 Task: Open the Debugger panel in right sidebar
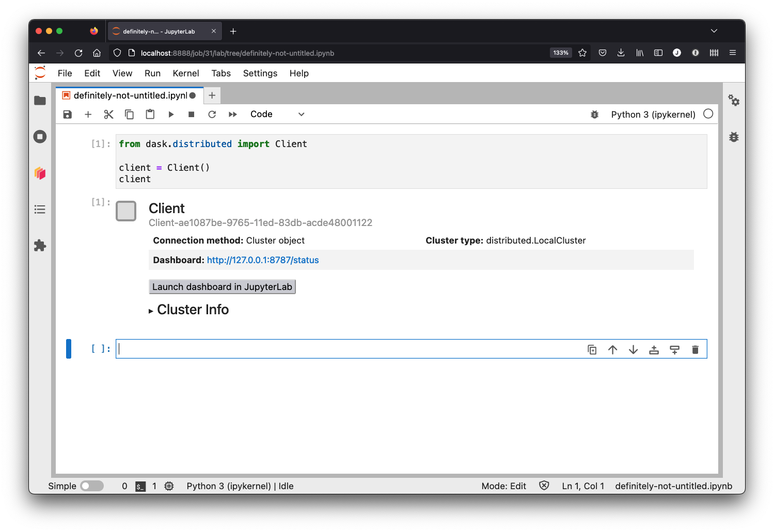tap(734, 137)
